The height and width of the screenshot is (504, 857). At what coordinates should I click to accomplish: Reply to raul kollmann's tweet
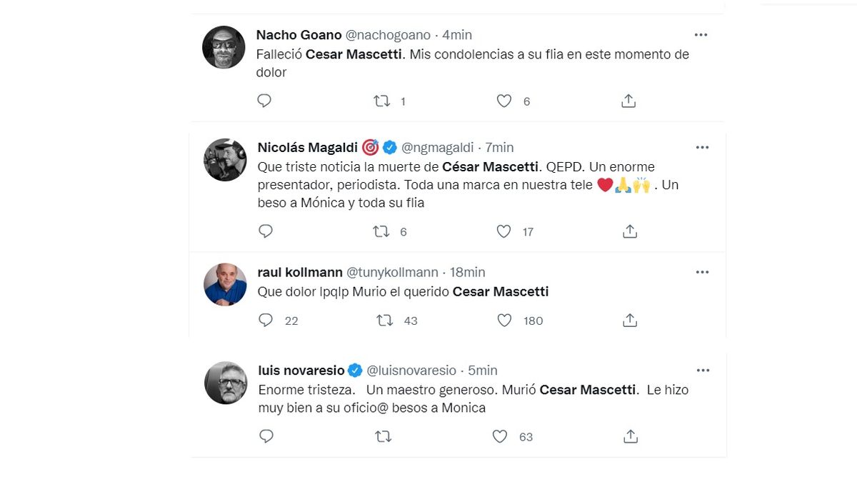tap(266, 321)
